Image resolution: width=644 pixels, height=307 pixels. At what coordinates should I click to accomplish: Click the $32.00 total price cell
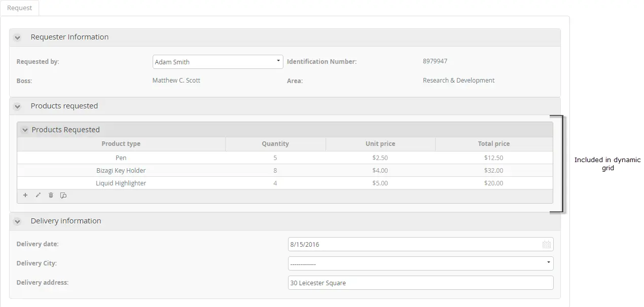[x=494, y=170]
